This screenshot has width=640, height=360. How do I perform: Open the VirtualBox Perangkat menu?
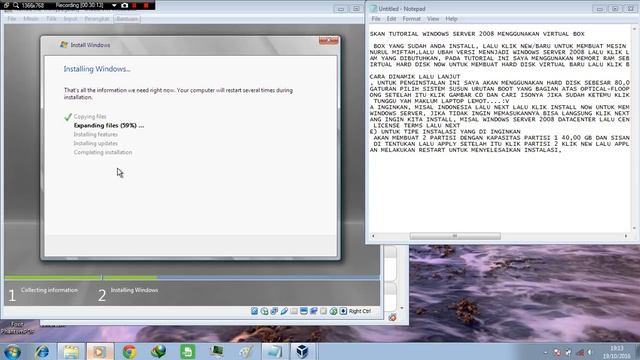pos(97,19)
